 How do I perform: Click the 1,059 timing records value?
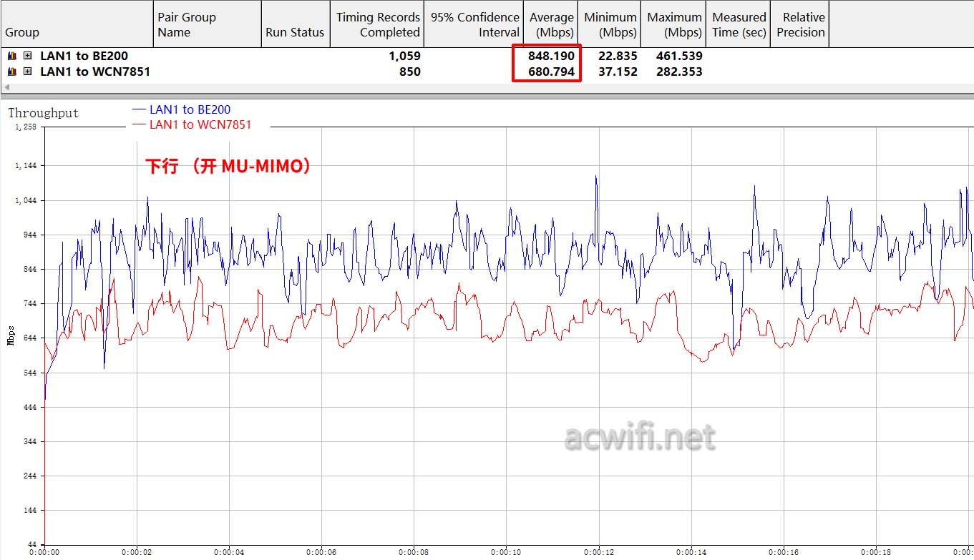pos(404,56)
